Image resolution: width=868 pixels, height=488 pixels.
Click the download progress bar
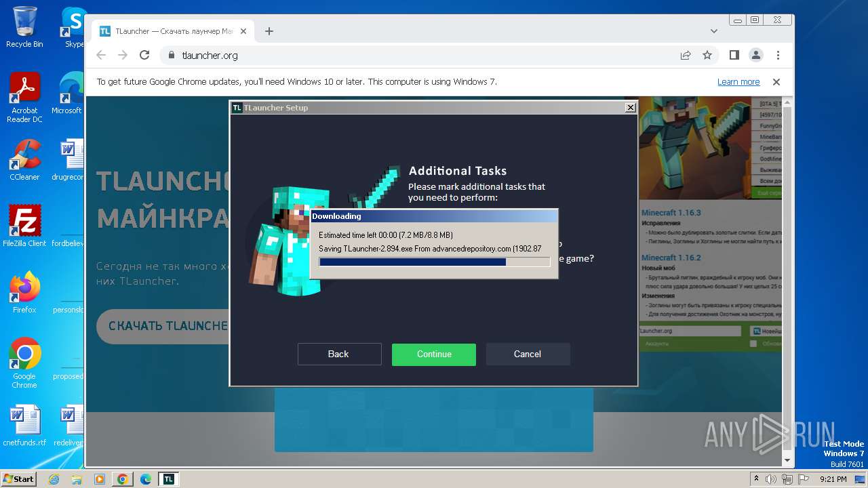[434, 262]
